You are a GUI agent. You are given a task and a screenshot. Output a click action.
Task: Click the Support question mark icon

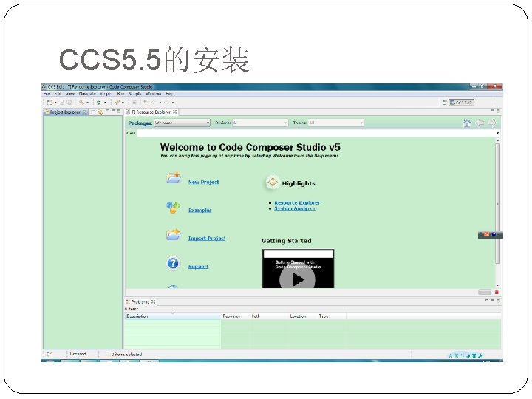173,263
